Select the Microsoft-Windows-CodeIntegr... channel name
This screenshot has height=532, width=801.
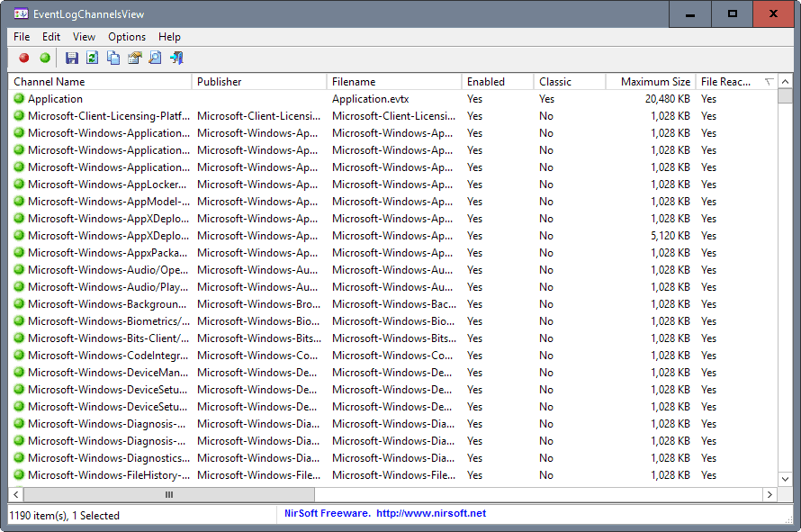(108, 356)
